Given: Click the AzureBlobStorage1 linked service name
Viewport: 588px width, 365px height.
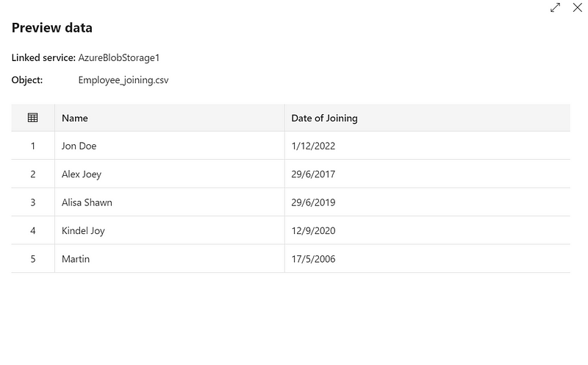Looking at the screenshot, I should (119, 58).
